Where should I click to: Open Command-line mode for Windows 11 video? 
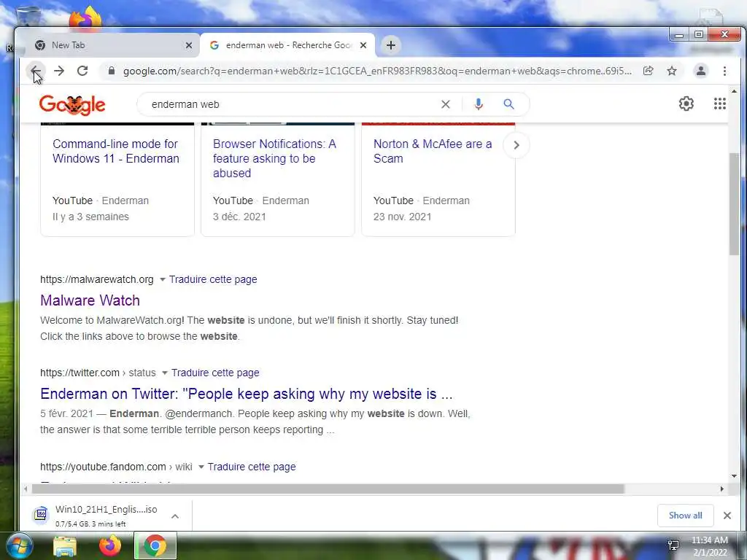(116, 151)
